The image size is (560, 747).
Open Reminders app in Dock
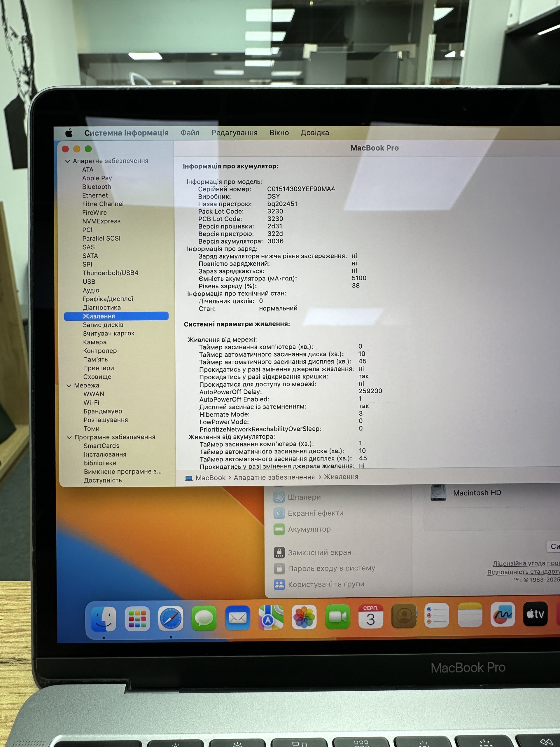[437, 616]
